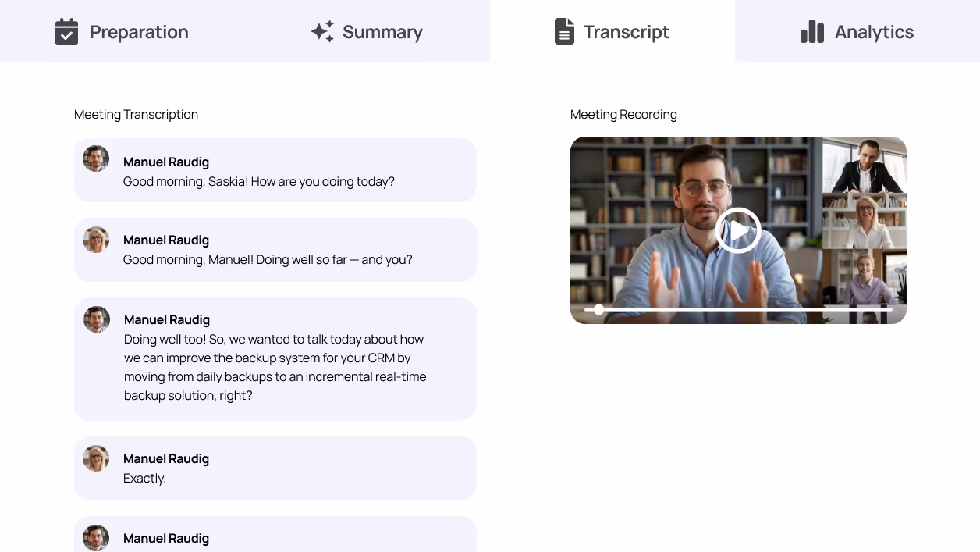980x552 pixels.
Task: Click the text 'Good morning, Saskia! How are you doing today?'
Action: click(259, 181)
